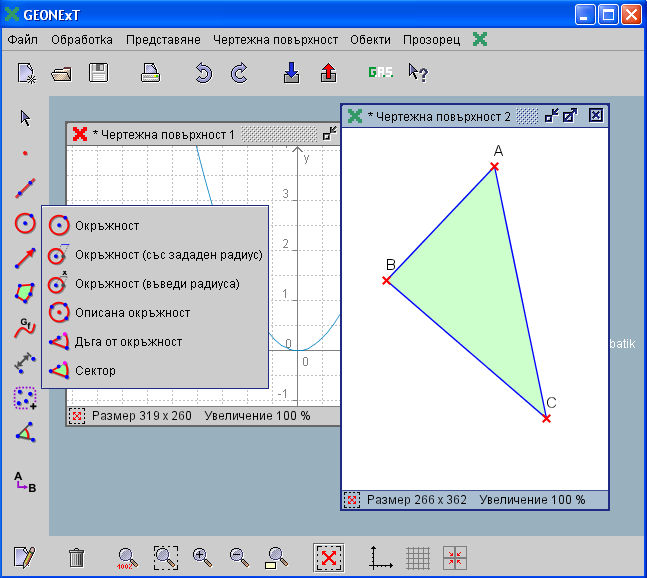
Task: Click point A in Чертежна повърхност 2
Action: pyautogui.click(x=494, y=167)
